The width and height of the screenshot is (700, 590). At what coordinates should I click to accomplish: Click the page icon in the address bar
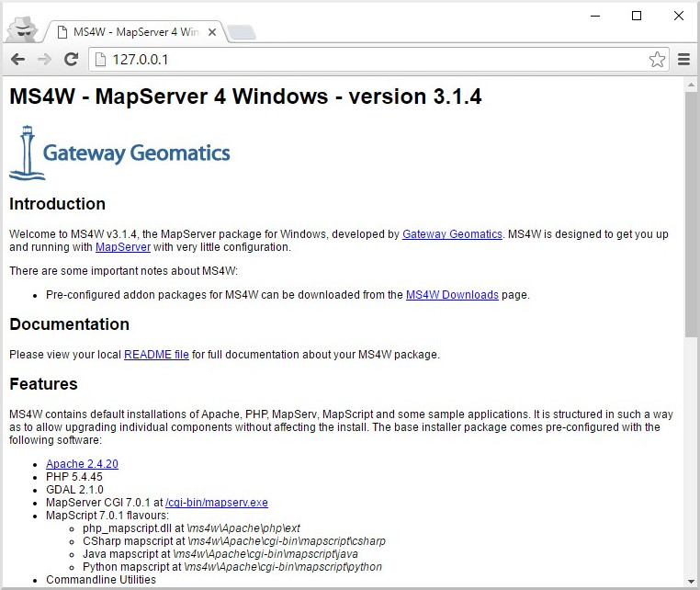tap(100, 60)
